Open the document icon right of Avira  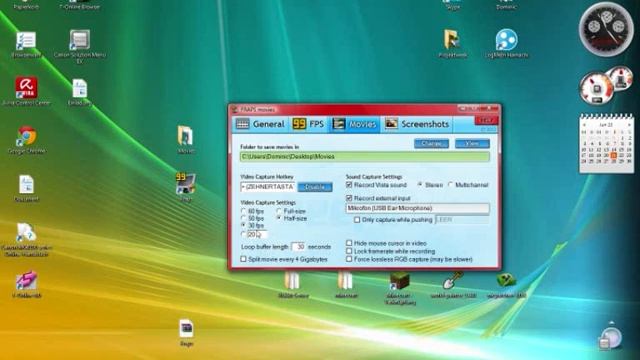tap(80, 89)
